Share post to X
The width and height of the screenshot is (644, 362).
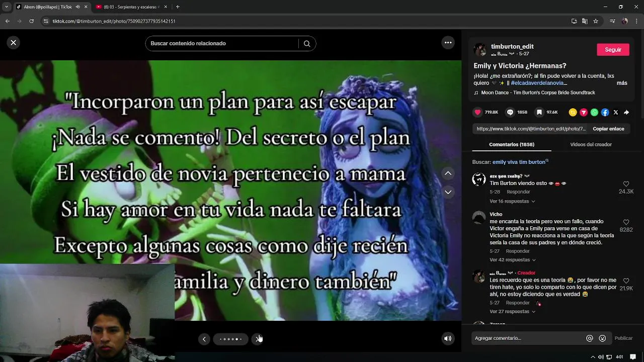616,113
